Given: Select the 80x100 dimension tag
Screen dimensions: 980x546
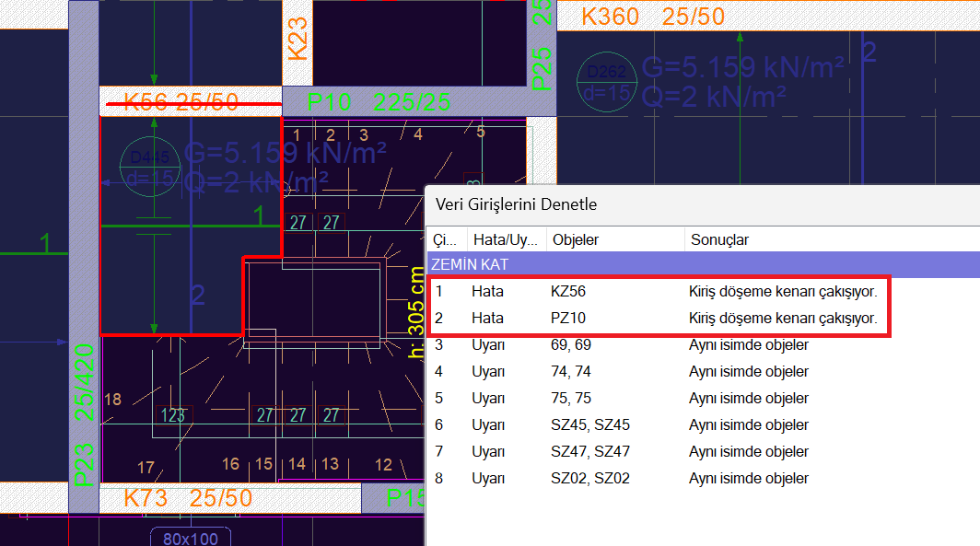Looking at the screenshot, I should pos(190,537).
